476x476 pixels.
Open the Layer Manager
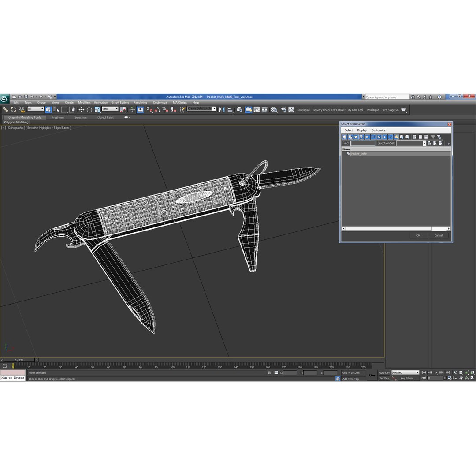click(x=239, y=110)
